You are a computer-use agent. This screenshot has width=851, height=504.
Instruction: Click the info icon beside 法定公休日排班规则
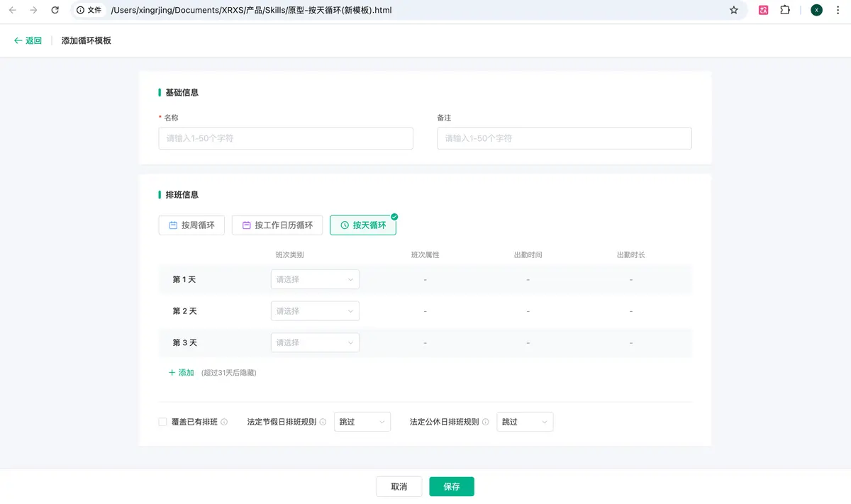[486, 422]
